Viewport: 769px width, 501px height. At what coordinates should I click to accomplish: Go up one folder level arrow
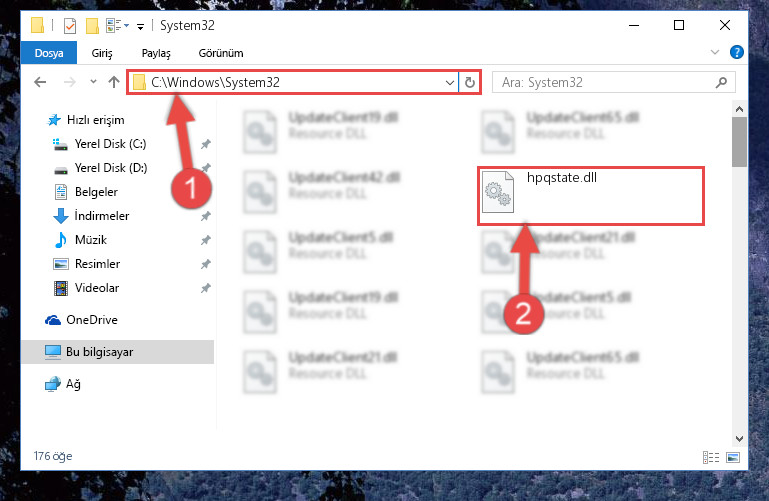coord(114,82)
